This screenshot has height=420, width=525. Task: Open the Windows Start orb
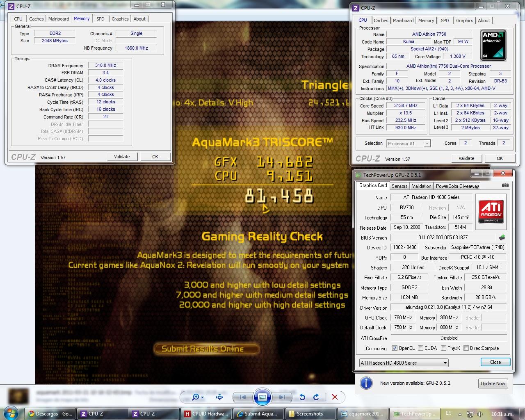(x=11, y=413)
